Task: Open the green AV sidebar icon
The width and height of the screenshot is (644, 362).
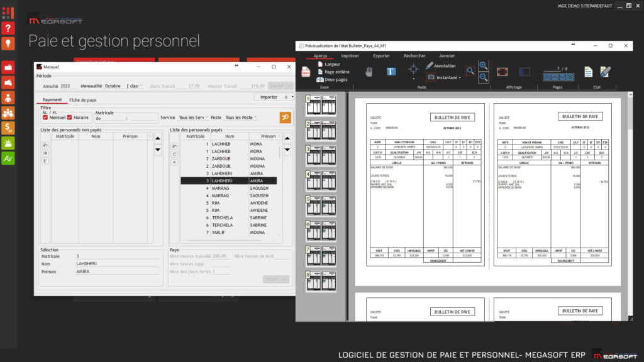Action: point(8,158)
